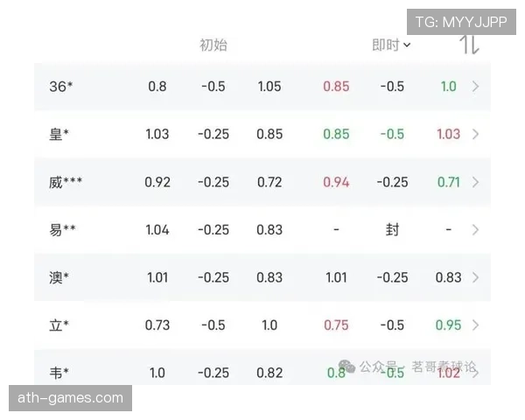The image size is (525, 420).
Task: Choose the 澳* company entry
Action: pyautogui.click(x=59, y=278)
